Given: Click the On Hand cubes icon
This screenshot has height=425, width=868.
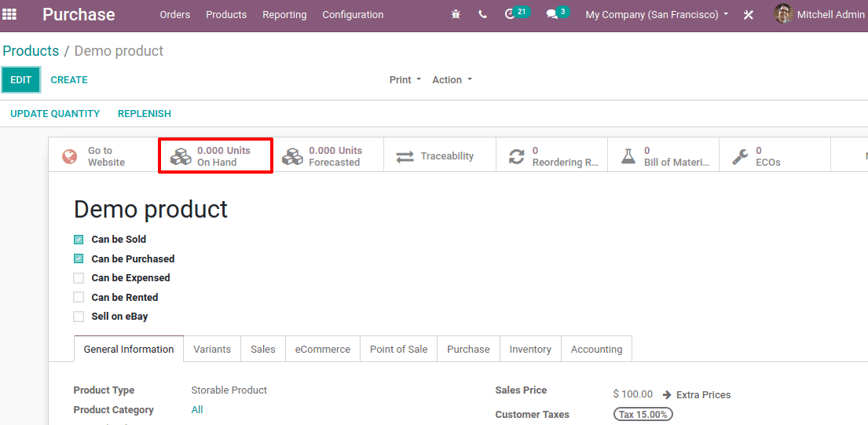Looking at the screenshot, I should (181, 156).
